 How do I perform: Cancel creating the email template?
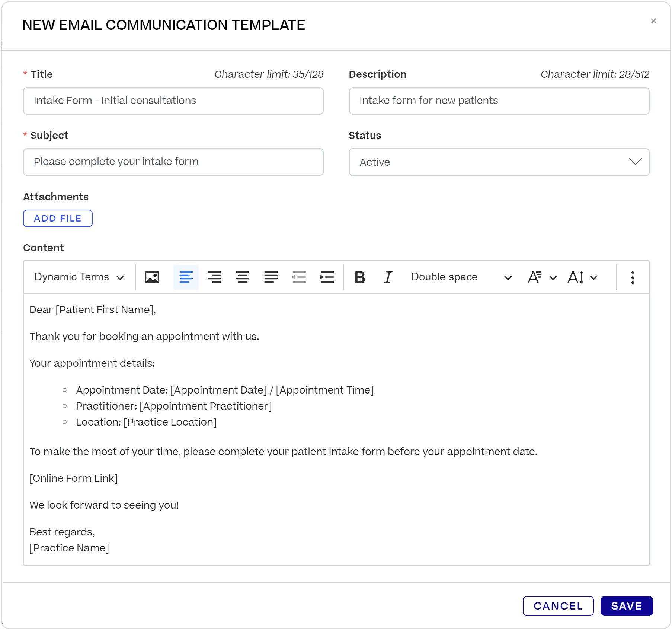click(x=558, y=606)
